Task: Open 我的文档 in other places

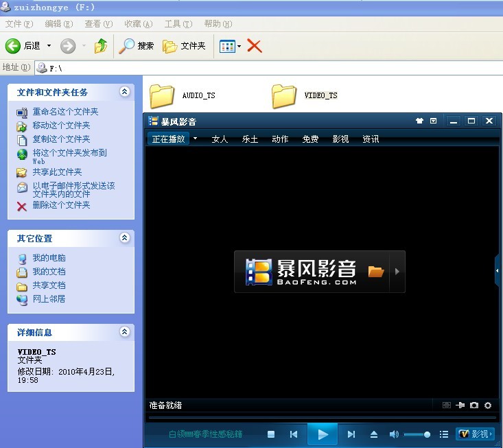Action: tap(49, 272)
